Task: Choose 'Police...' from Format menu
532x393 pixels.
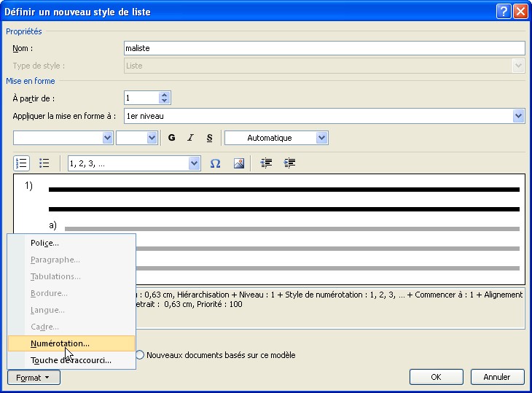Action: click(44, 243)
